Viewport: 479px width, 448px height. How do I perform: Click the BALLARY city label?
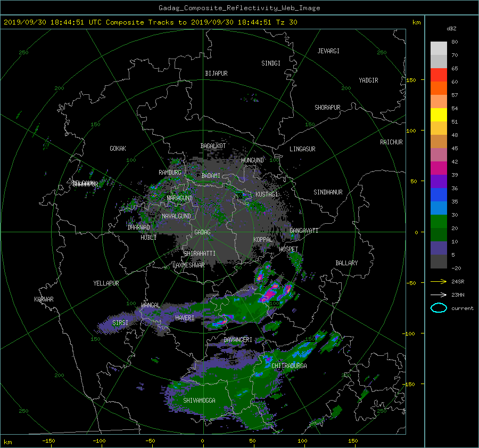[x=346, y=263]
